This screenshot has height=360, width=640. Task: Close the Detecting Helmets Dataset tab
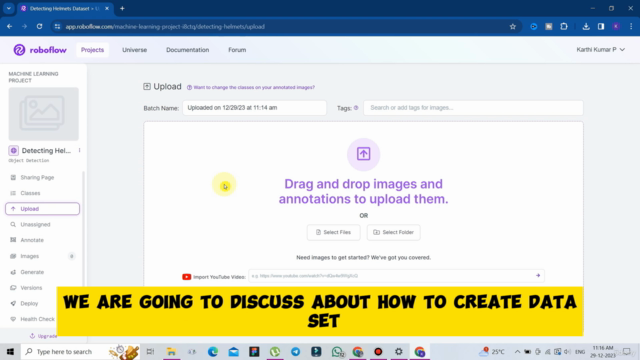click(x=107, y=8)
